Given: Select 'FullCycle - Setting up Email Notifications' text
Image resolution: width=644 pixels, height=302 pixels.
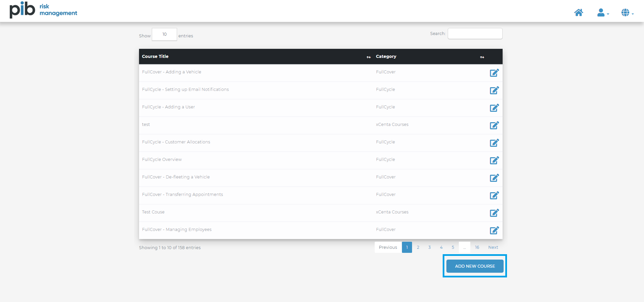Looking at the screenshot, I should click(x=185, y=89).
